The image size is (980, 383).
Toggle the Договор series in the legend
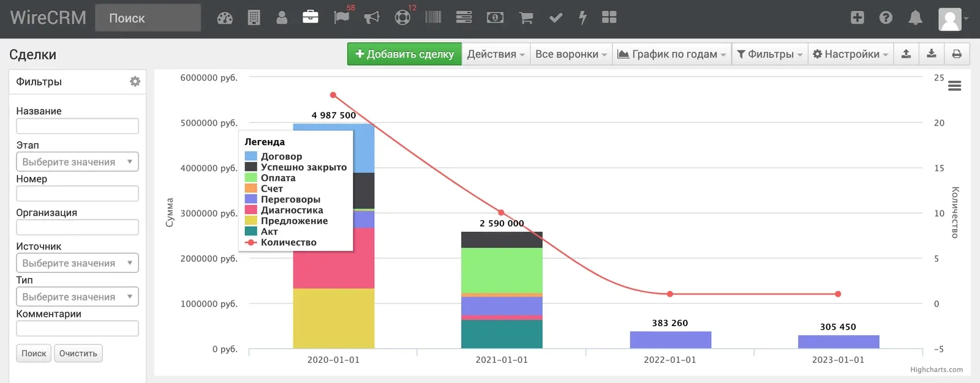click(274, 157)
